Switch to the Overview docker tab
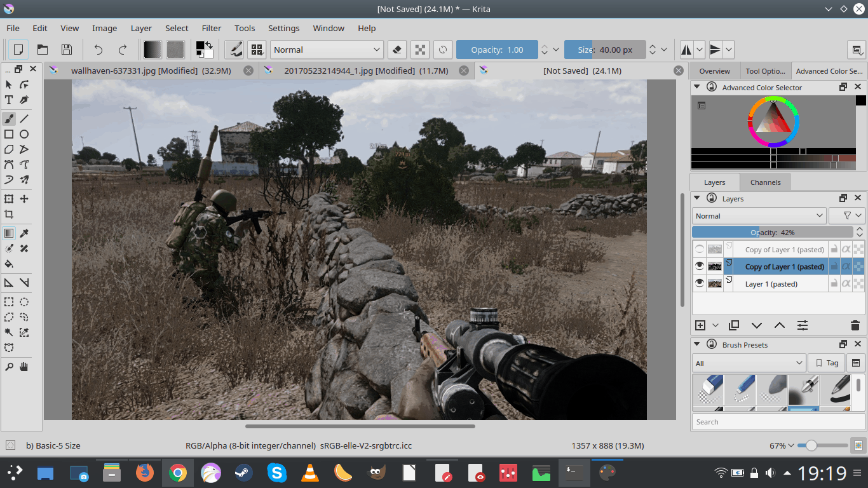 tap(715, 71)
